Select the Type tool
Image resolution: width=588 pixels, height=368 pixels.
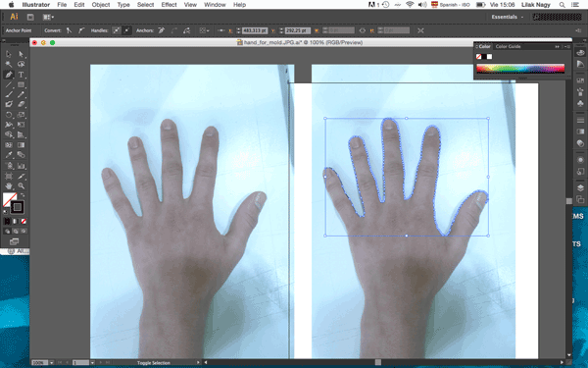pyautogui.click(x=21, y=75)
